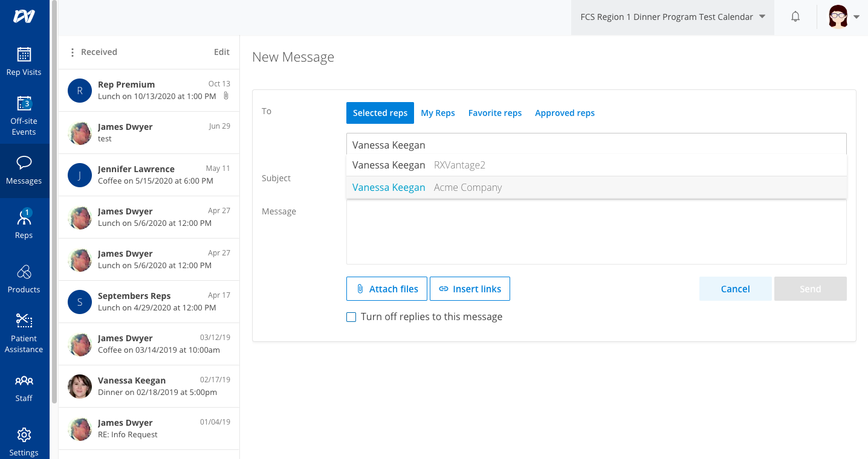Switch to the My Reps tab
Viewport: 868px width, 459px height.
click(x=438, y=113)
